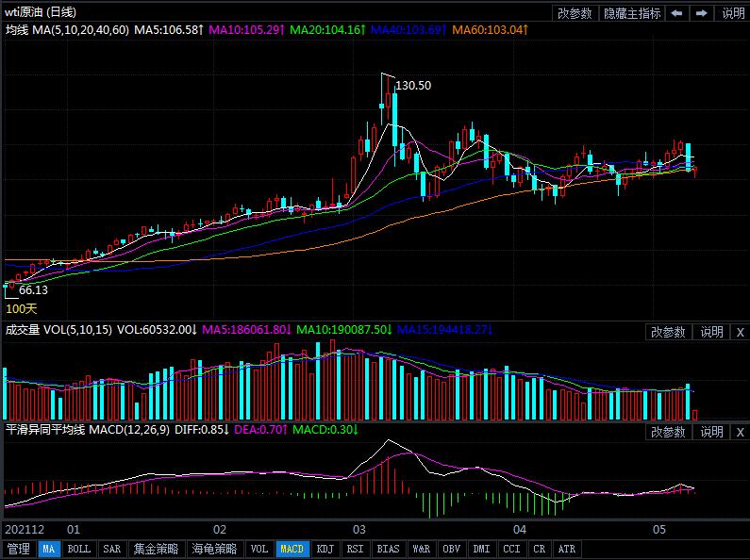The image size is (750, 560).
Task: Hide the main indicator (隐藏主指标)
Action: [631, 13]
